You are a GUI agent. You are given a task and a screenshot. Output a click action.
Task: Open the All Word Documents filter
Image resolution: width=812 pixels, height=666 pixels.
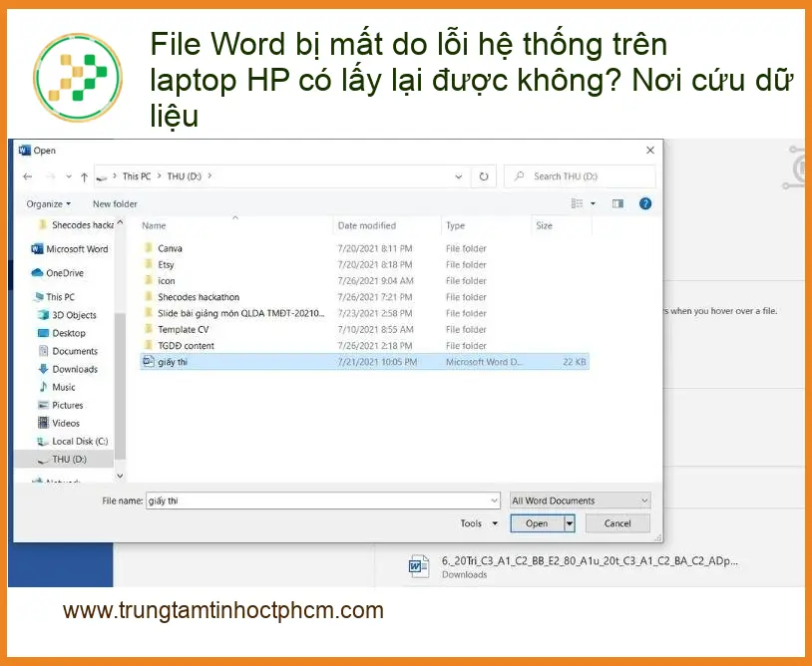pyautogui.click(x=580, y=500)
